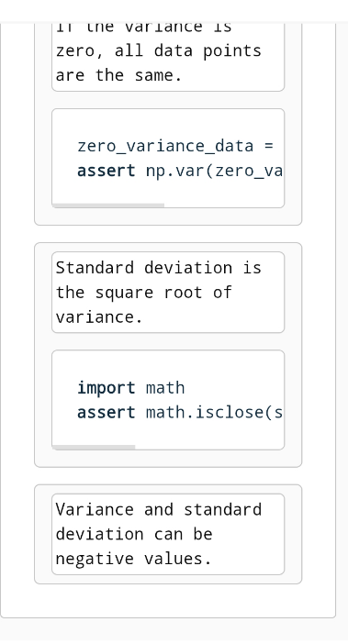Click the 'assert' keyword before np.var
The height and width of the screenshot is (644, 348).
point(106,171)
